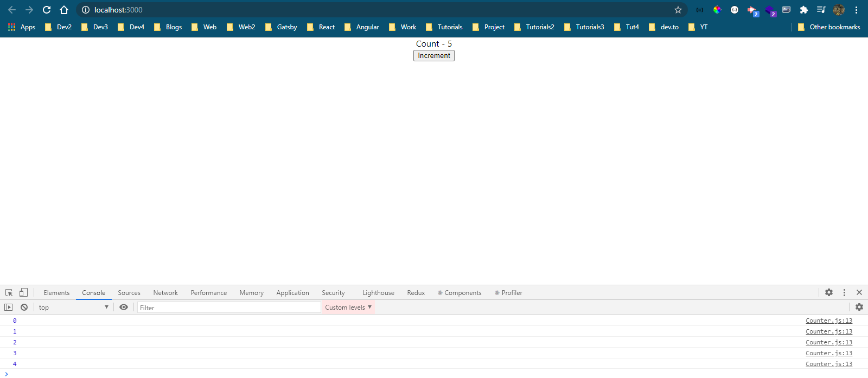Switch to the Application tab

point(292,293)
